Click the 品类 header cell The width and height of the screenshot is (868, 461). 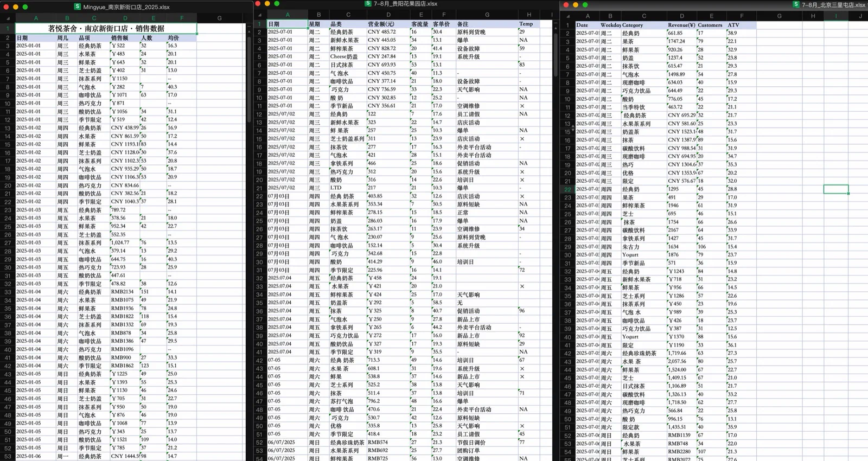pos(348,24)
